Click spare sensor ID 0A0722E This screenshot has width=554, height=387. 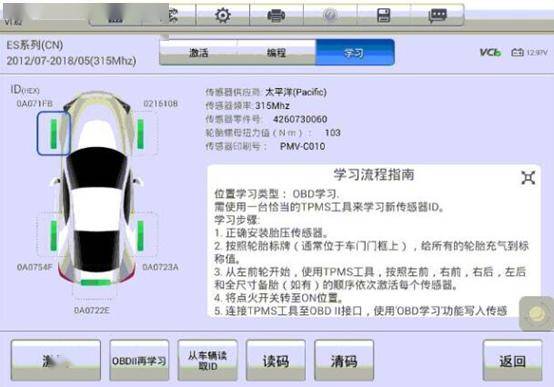[x=92, y=310]
